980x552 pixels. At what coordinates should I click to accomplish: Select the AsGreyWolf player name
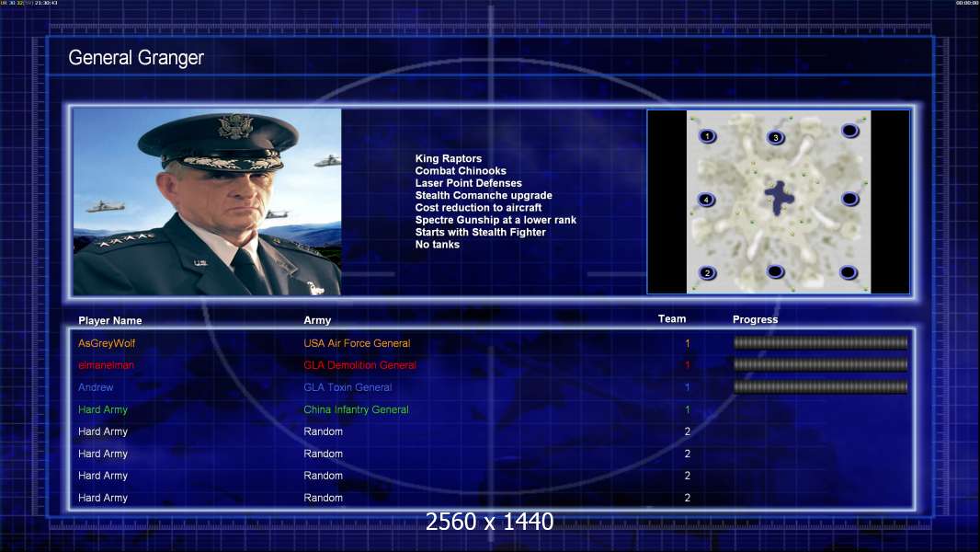point(107,343)
